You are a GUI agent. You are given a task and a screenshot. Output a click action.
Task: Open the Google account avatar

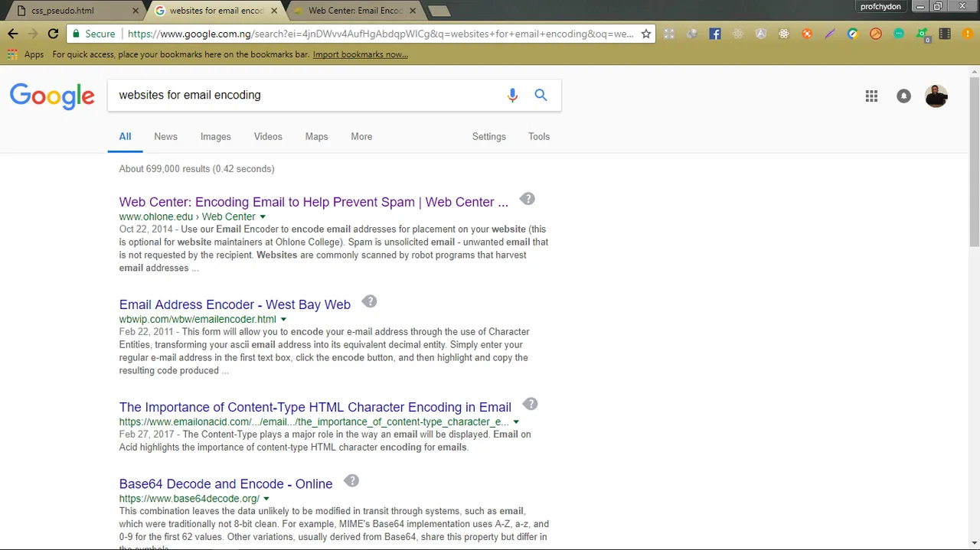click(936, 96)
